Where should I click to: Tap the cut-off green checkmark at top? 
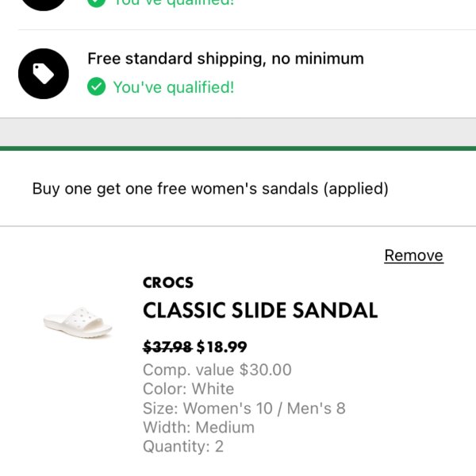tap(96, 3)
